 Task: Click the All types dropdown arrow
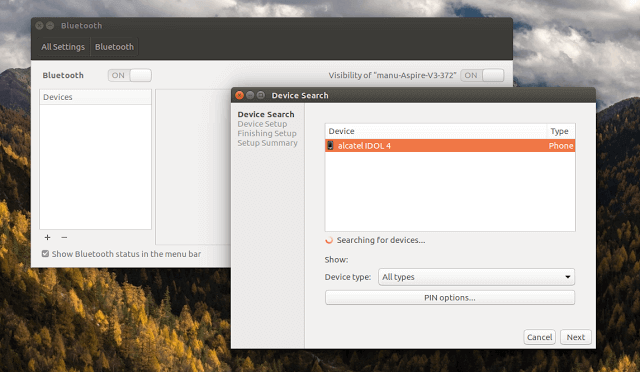click(x=567, y=277)
